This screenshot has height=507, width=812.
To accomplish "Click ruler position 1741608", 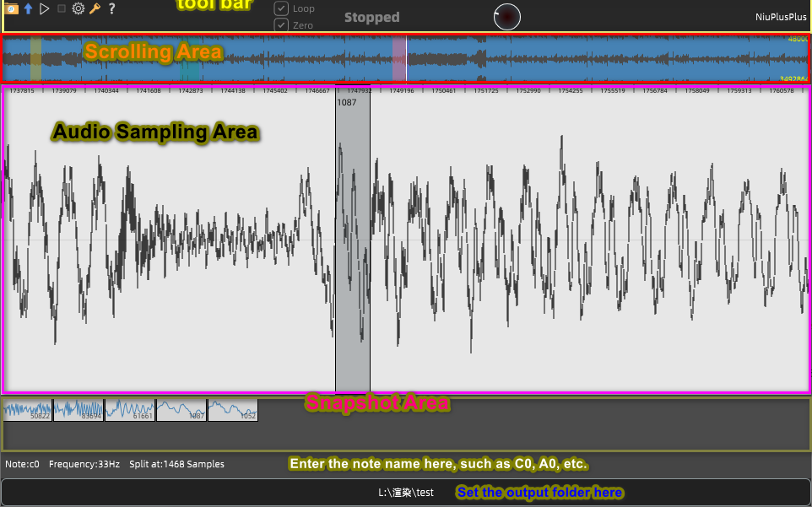I will pos(149,90).
